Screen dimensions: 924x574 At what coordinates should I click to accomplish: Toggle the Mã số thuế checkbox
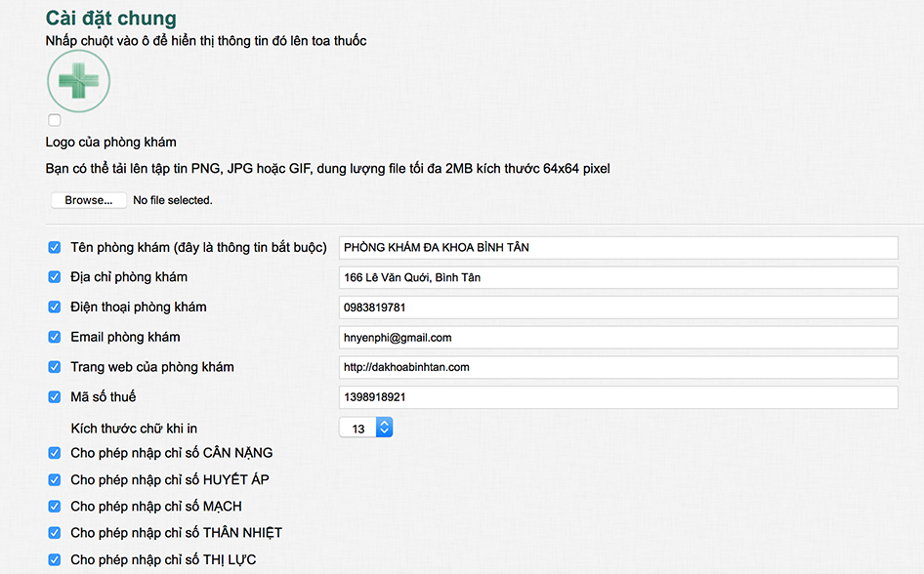pos(55,397)
